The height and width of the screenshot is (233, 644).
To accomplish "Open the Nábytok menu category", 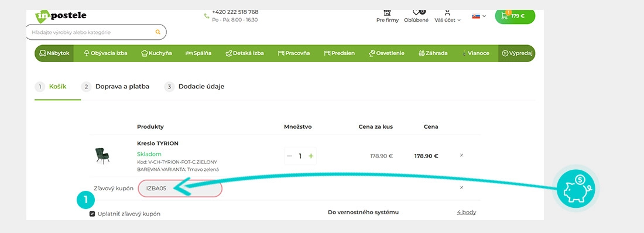I will pyautogui.click(x=54, y=53).
